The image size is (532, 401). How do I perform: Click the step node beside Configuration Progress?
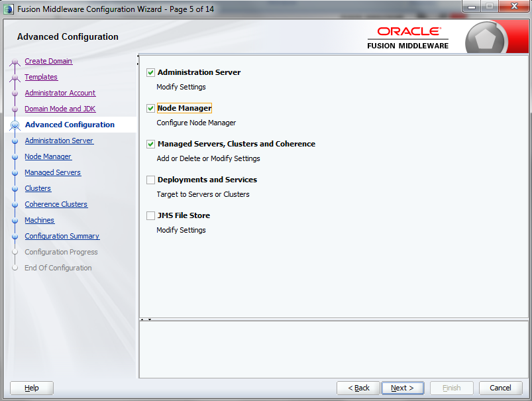pyautogui.click(x=15, y=252)
